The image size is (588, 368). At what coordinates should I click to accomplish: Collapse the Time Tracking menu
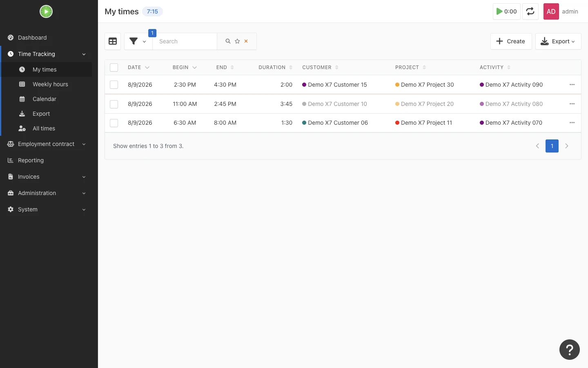(x=46, y=54)
